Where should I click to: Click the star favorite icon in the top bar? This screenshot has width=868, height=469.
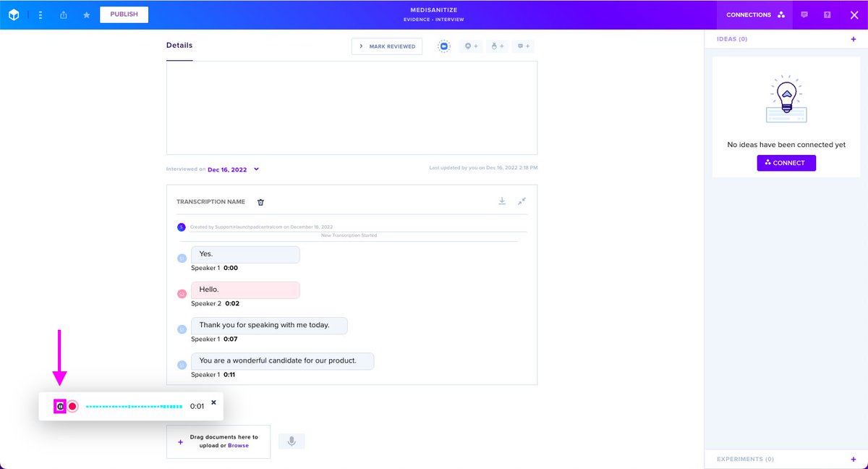pyautogui.click(x=86, y=14)
